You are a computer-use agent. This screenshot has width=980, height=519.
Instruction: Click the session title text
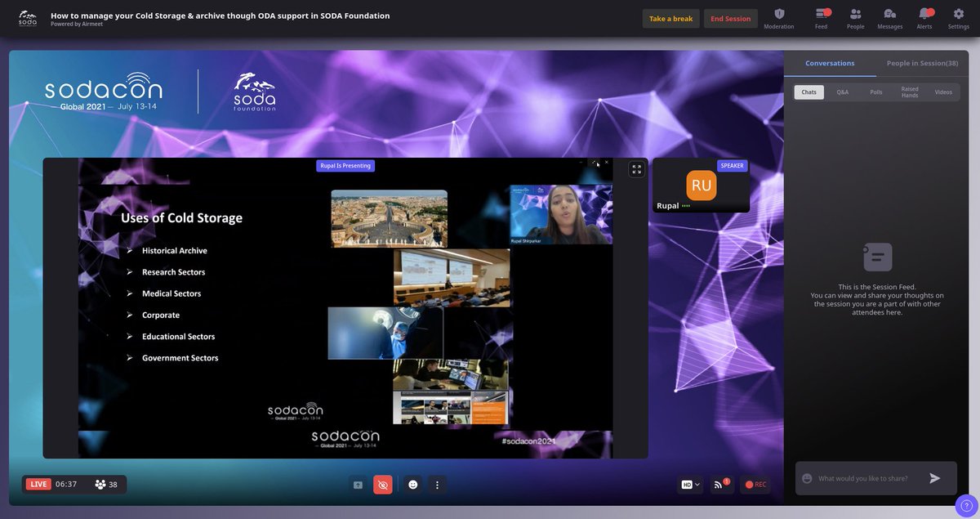[220, 16]
